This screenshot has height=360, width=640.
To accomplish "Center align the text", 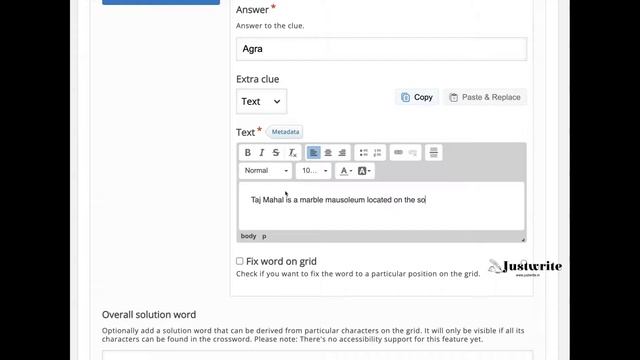I will pos(328,153).
